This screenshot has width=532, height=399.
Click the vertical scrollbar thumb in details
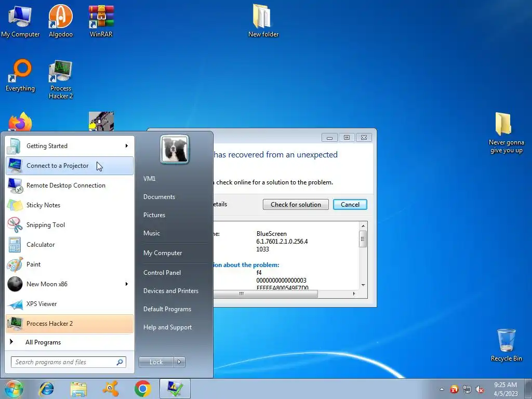pos(363,239)
